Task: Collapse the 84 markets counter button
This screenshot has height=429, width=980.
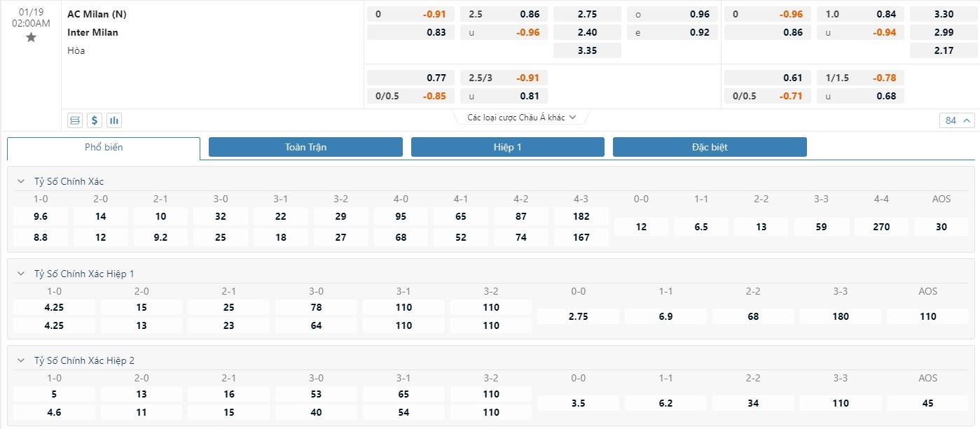Action: click(x=956, y=120)
